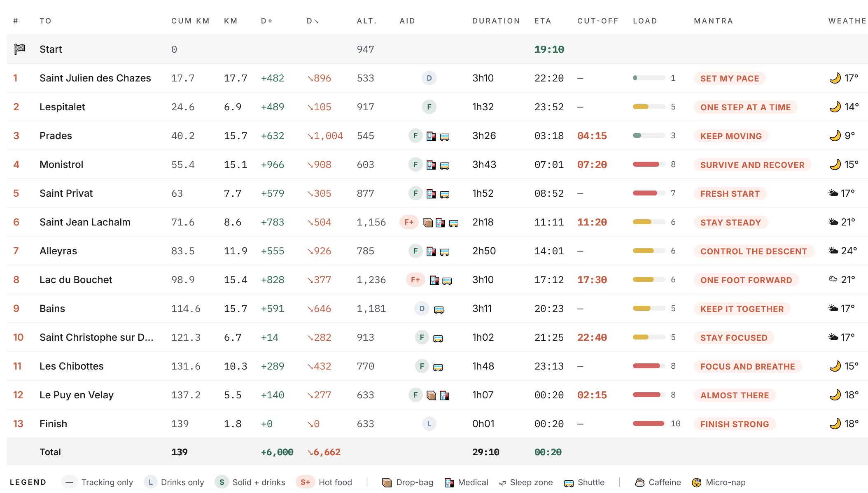The image size is (868, 493).
Task: Click the 04:15 cut-off time for Prades
Action: [x=592, y=136]
